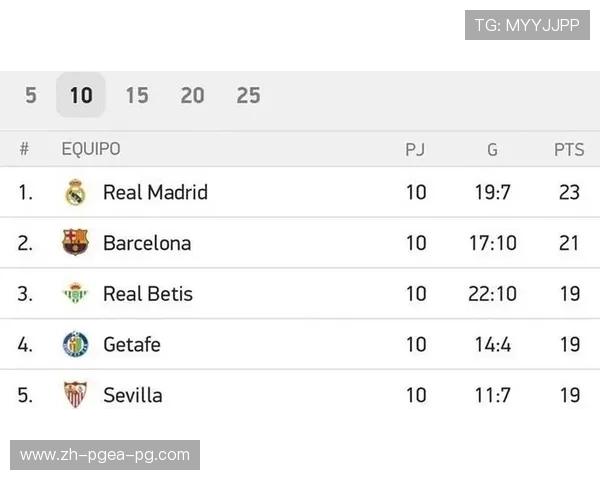Select the 5 matchday tab
Image resolution: width=600 pixels, height=480 pixels.
pyautogui.click(x=31, y=95)
